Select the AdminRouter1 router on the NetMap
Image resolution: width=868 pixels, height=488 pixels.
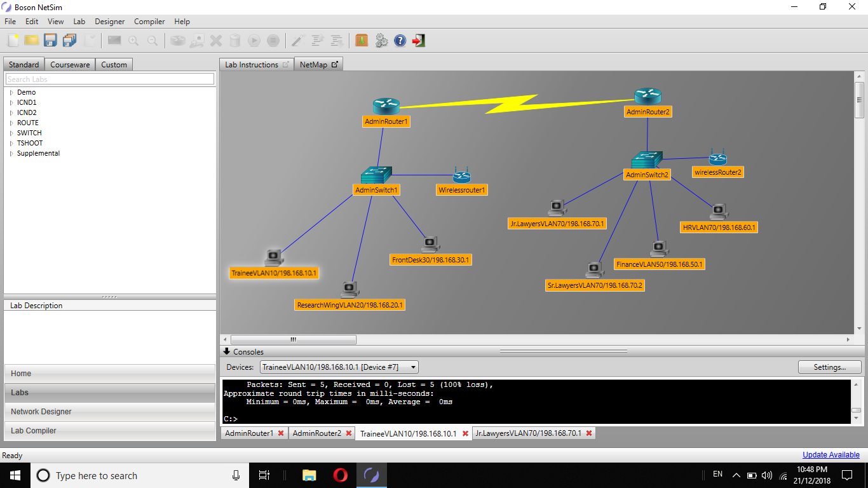pos(386,105)
